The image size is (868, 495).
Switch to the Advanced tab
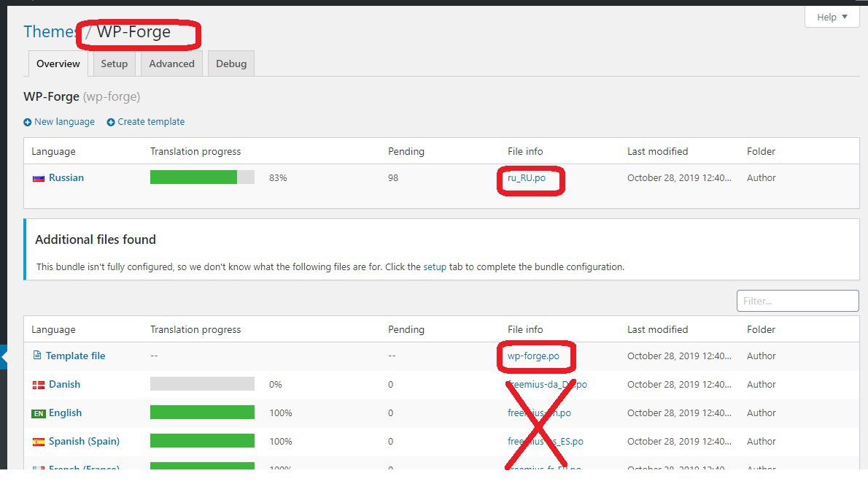(171, 64)
